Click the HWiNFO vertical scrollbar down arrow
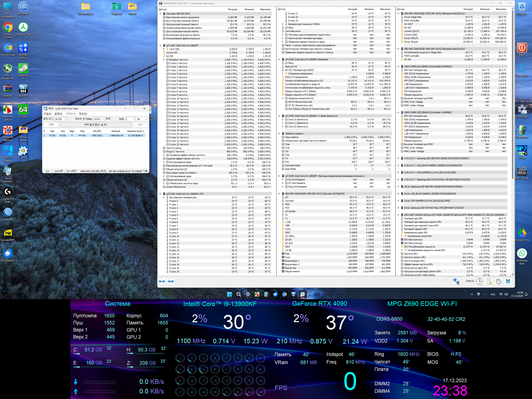 click(512, 275)
